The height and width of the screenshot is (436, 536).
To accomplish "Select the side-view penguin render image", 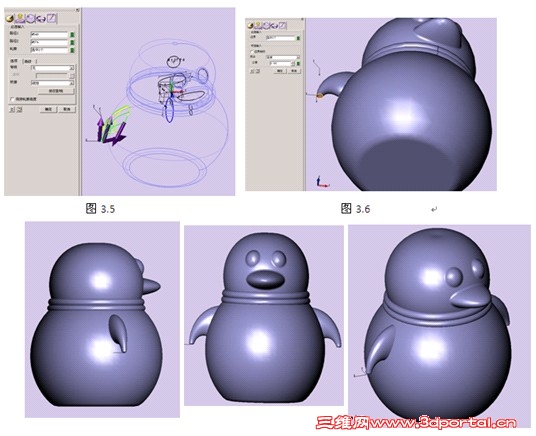I will click(x=102, y=319).
